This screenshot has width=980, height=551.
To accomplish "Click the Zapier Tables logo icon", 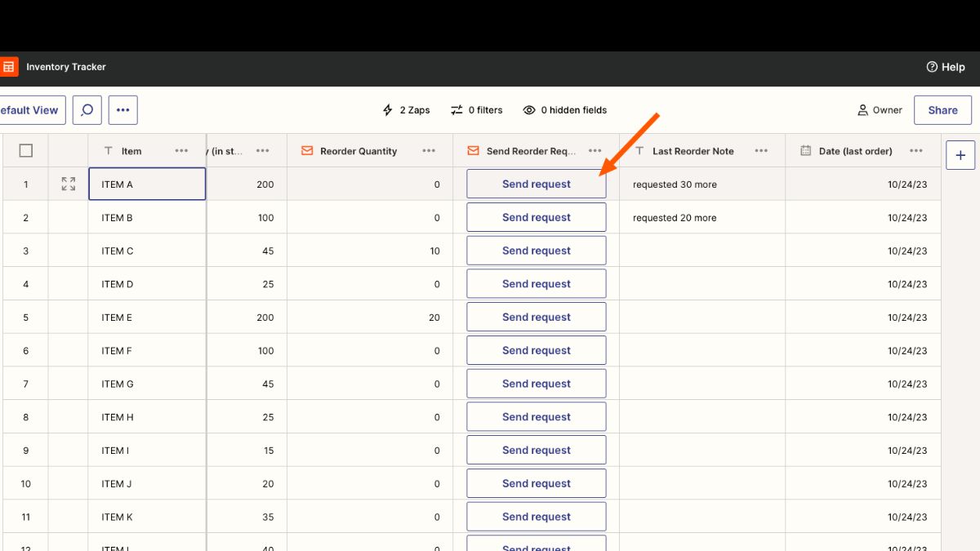I will (8, 67).
